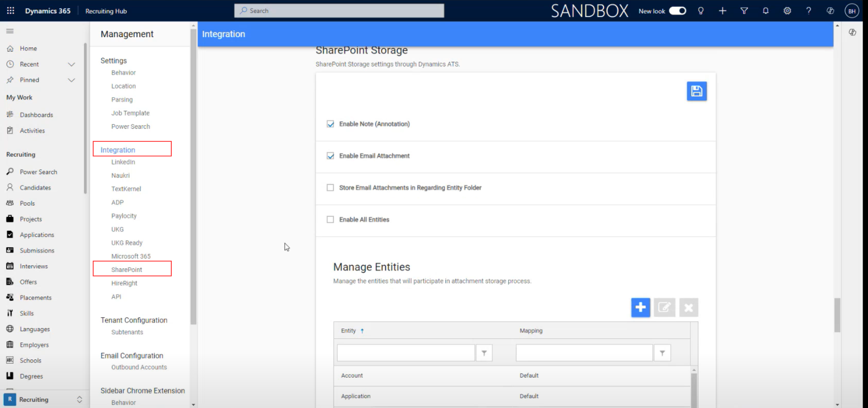Uncheck Enable Email Attachment checkbox
This screenshot has width=868, height=408.
tap(330, 156)
